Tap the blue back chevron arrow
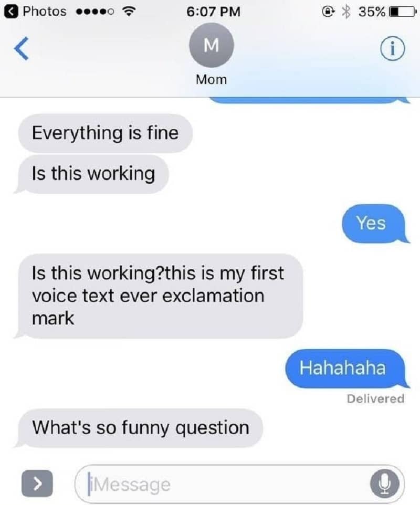Screen dimensions: 420x505 tap(22, 49)
